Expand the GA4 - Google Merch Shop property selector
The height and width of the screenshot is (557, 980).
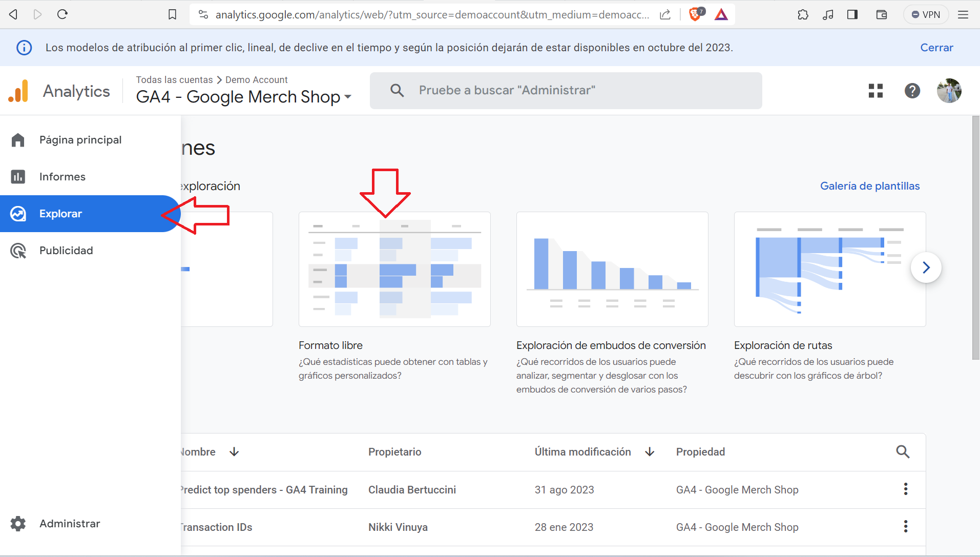[244, 97]
